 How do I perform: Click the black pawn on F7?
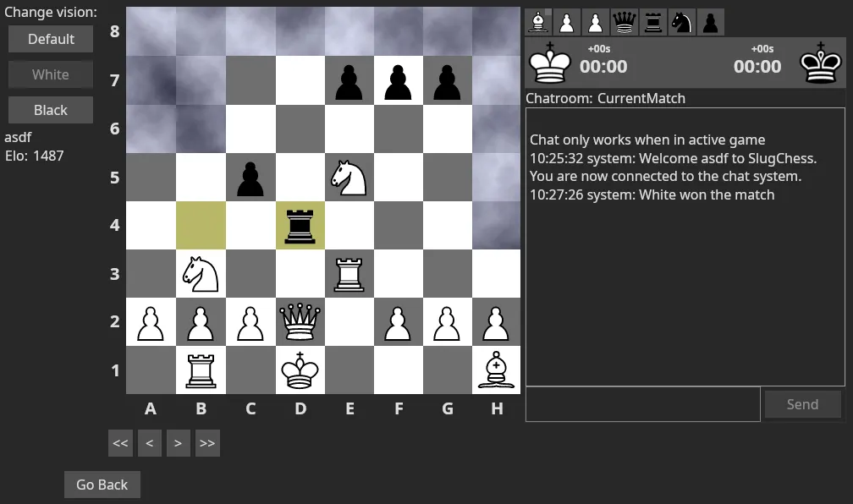[399, 82]
